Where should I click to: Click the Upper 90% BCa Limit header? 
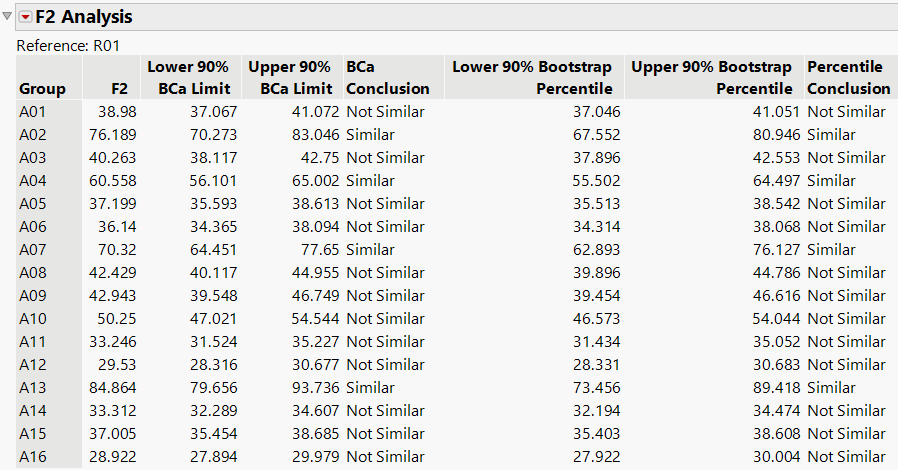[288, 78]
